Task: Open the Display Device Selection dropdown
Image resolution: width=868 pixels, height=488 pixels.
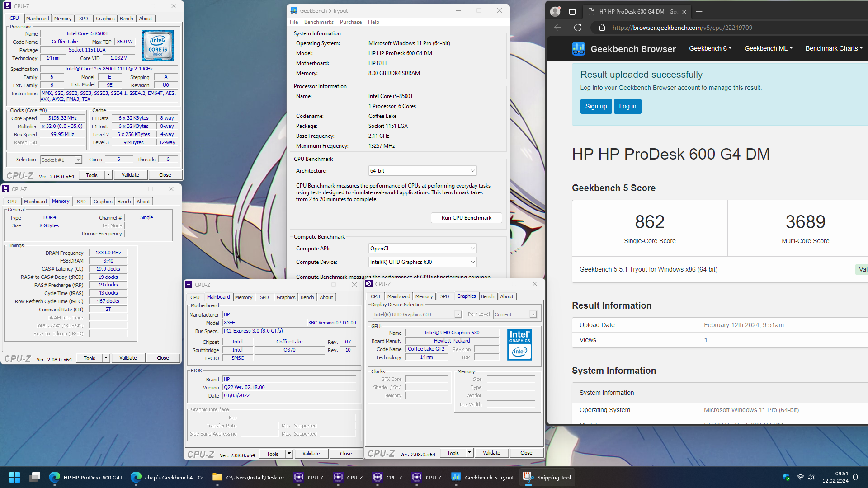Action: coord(417,314)
